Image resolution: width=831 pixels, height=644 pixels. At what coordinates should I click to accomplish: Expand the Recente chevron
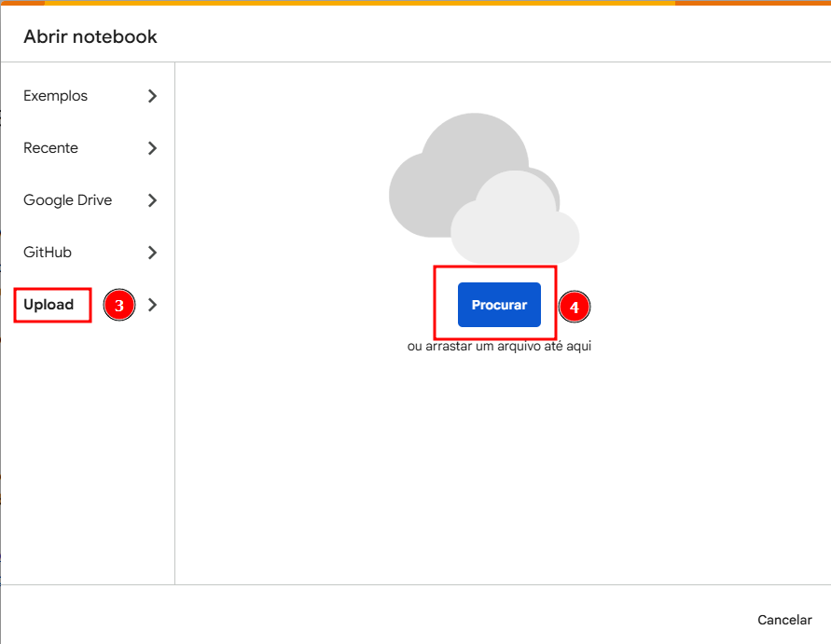[x=152, y=147]
